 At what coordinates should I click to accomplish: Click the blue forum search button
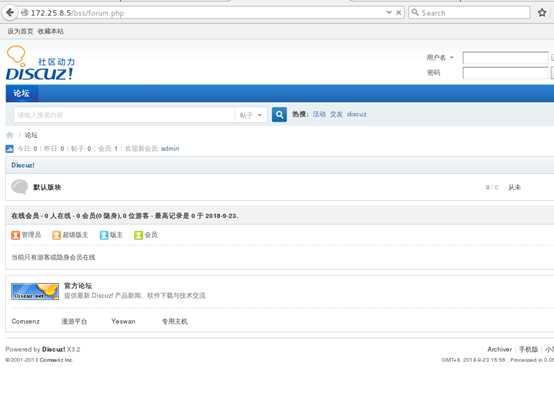click(x=279, y=115)
